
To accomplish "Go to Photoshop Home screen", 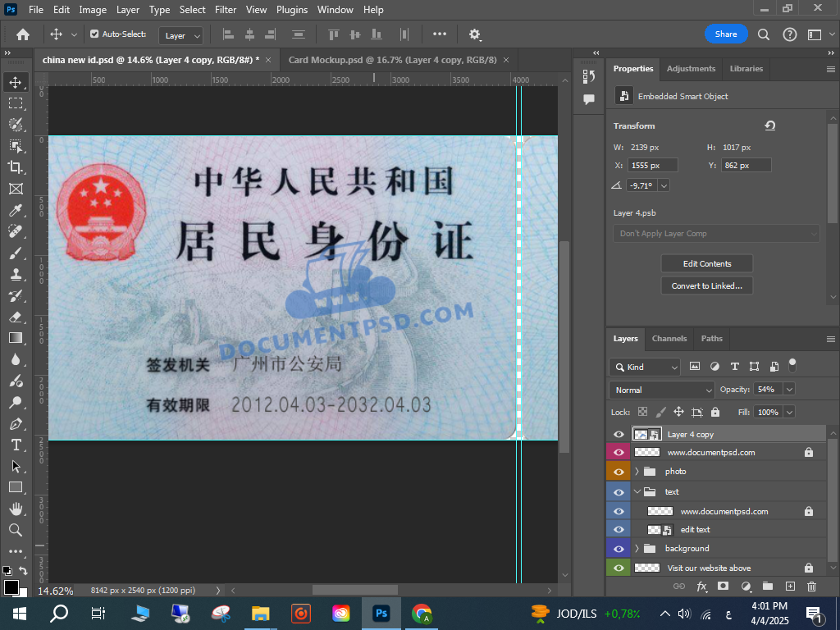I will [x=22, y=34].
